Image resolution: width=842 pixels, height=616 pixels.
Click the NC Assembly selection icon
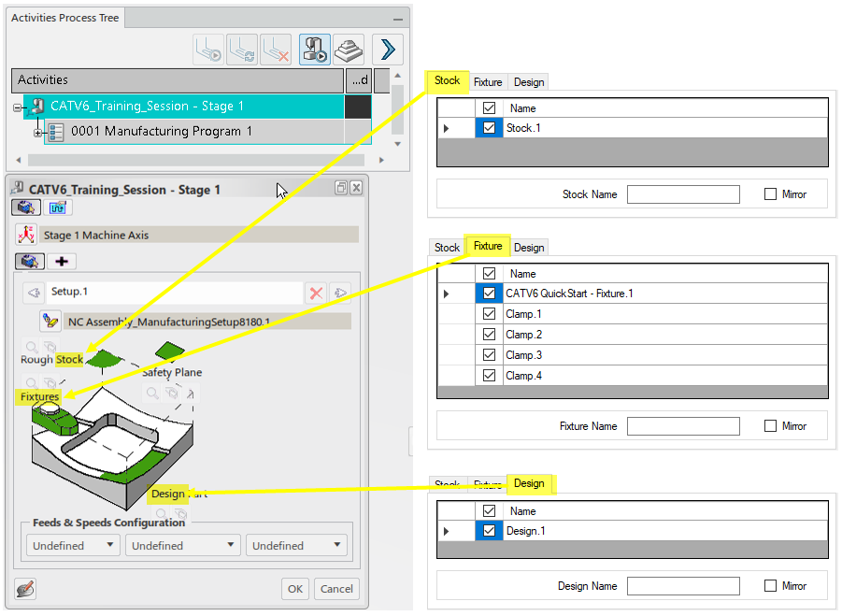(x=50, y=322)
